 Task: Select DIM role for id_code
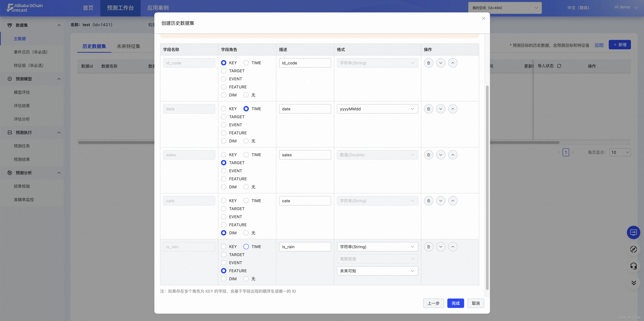[224, 95]
